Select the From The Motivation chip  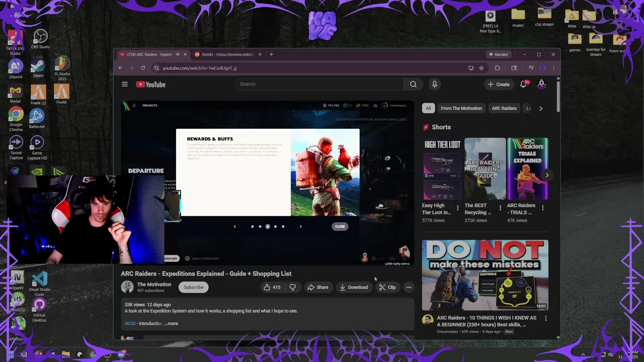point(461,108)
